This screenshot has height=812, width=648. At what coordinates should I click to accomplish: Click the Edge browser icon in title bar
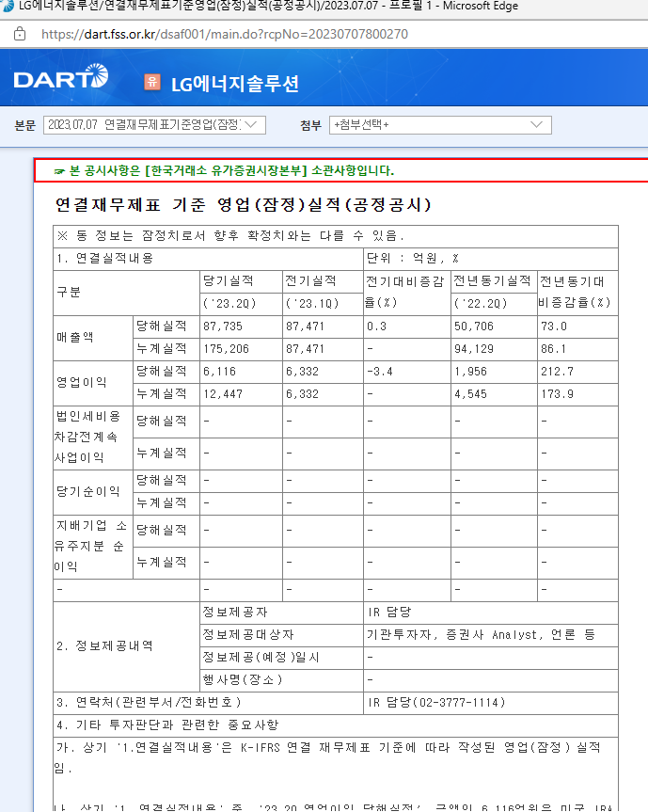7,6
